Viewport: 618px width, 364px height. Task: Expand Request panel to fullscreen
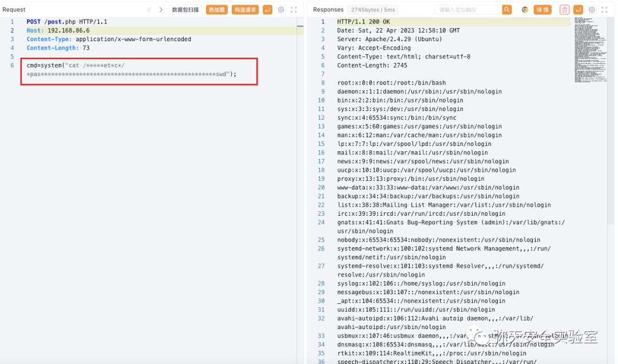point(294,10)
